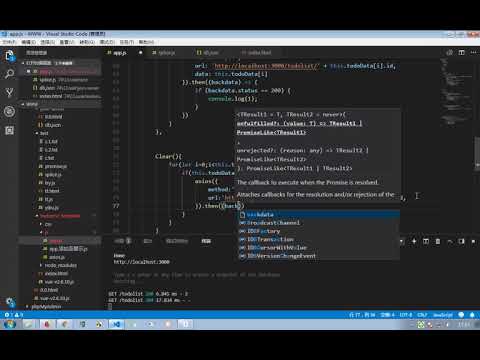Open the 编辑(E) menu
The width and height of the screenshot is (480, 360).
tap(28, 42)
